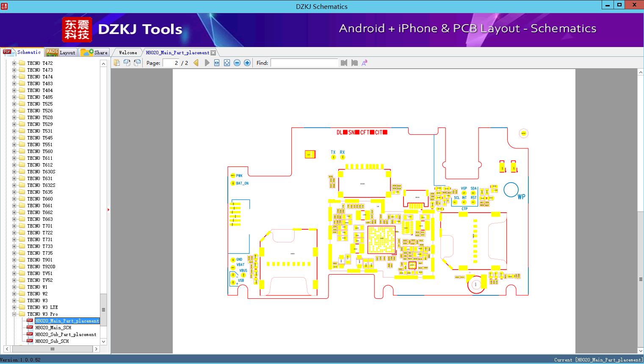The height and width of the screenshot is (364, 644).
Task: Fit page to width icon
Action: (x=217, y=63)
